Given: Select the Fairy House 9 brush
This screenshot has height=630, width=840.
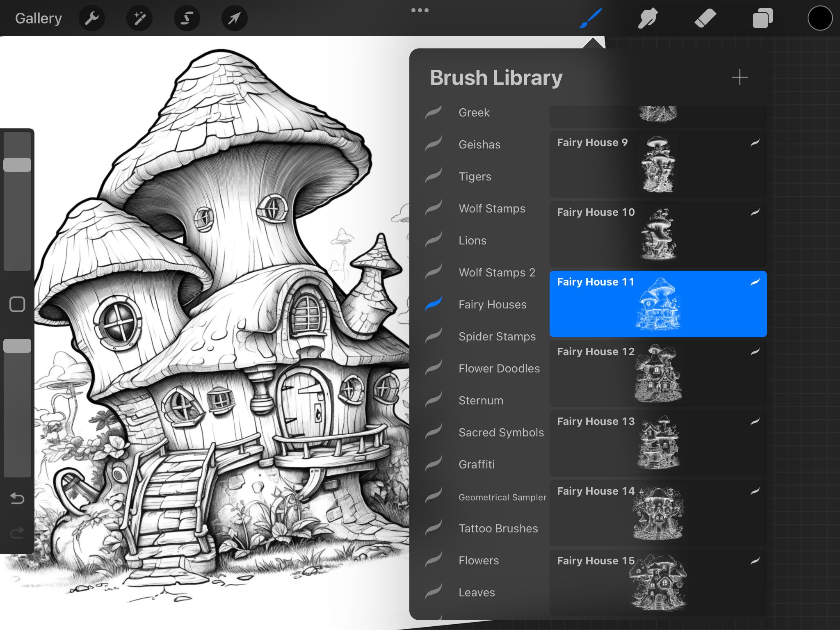Looking at the screenshot, I should coord(658,164).
